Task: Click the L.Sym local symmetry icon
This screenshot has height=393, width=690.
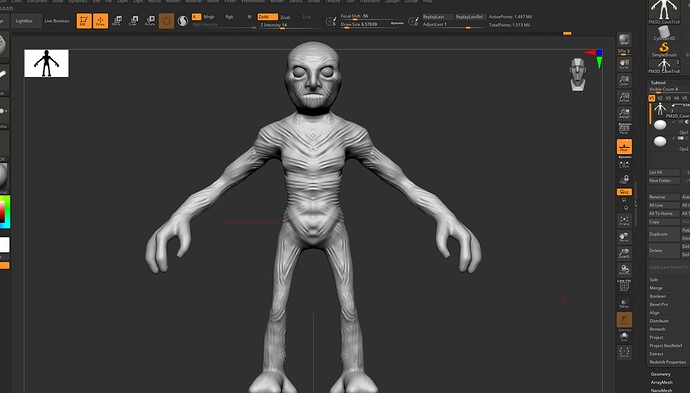Action: point(624,165)
